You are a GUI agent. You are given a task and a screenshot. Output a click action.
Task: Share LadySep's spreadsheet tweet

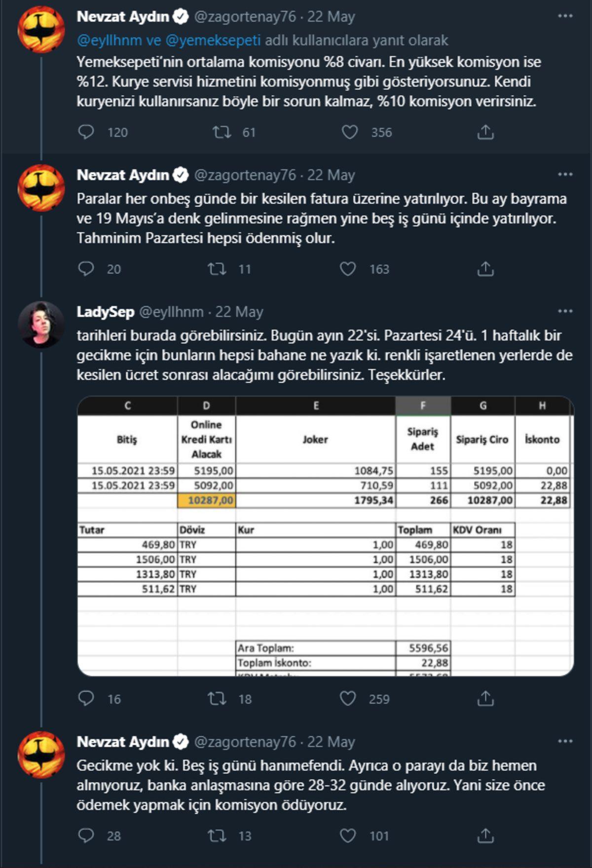[486, 698]
